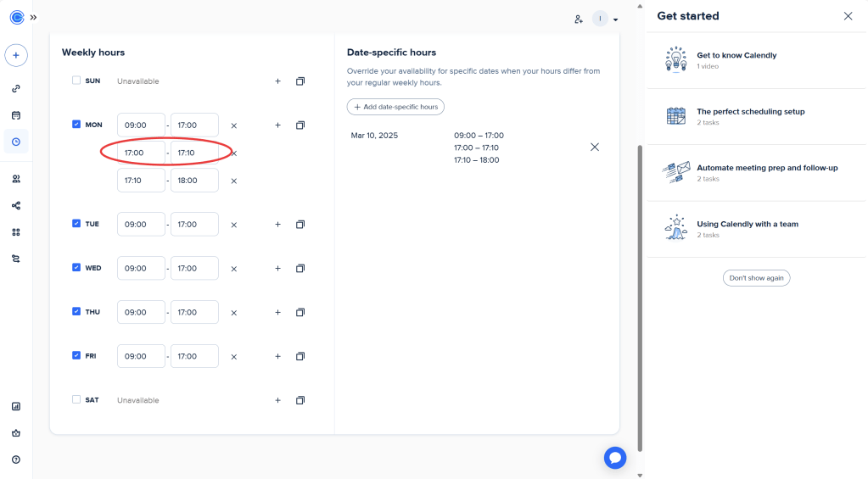
Task: Delete the Mar 10, 2025 date override
Action: click(x=594, y=147)
